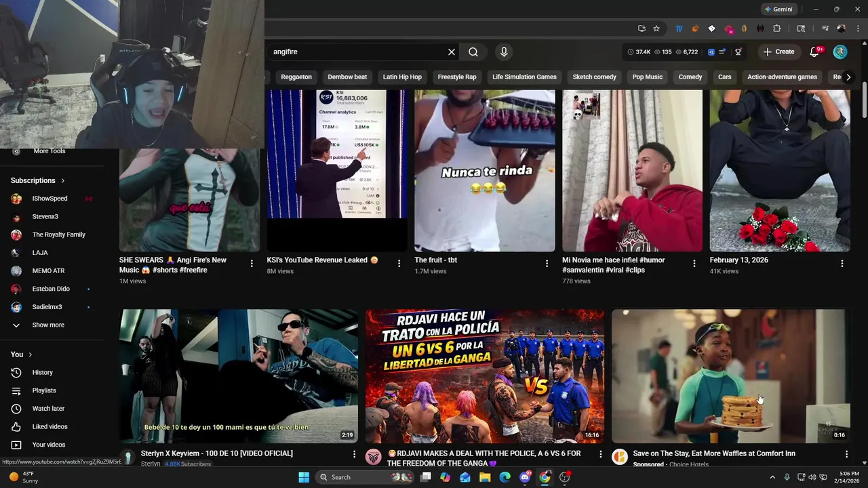868x488 pixels.
Task: Open options for February 13, 2026 short
Action: tap(842, 264)
